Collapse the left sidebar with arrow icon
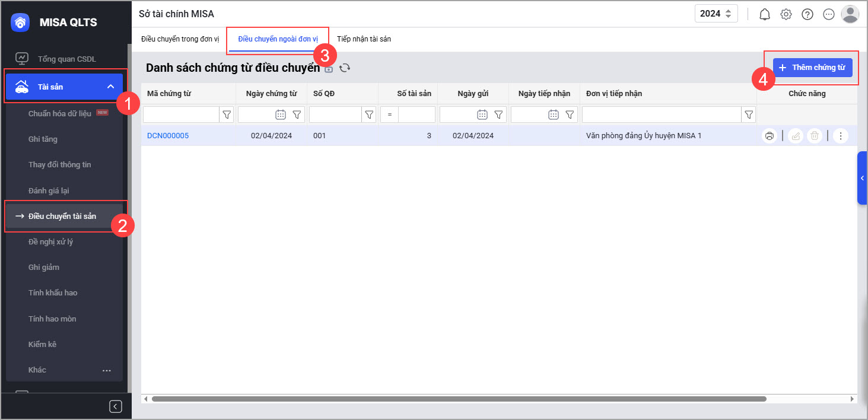This screenshot has height=420, width=868. (x=116, y=406)
